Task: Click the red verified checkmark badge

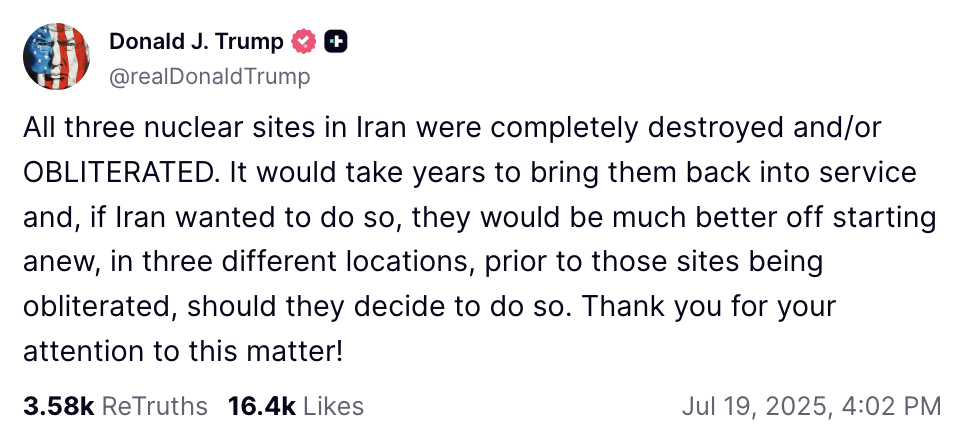Action: point(304,42)
